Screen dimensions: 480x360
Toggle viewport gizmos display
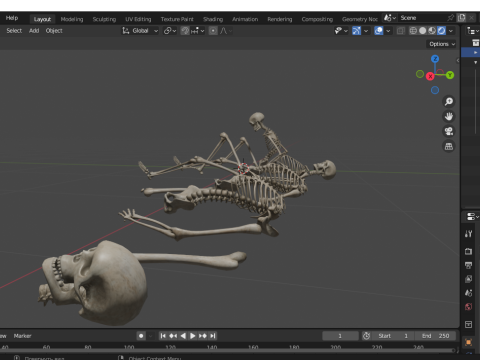pos(356,31)
